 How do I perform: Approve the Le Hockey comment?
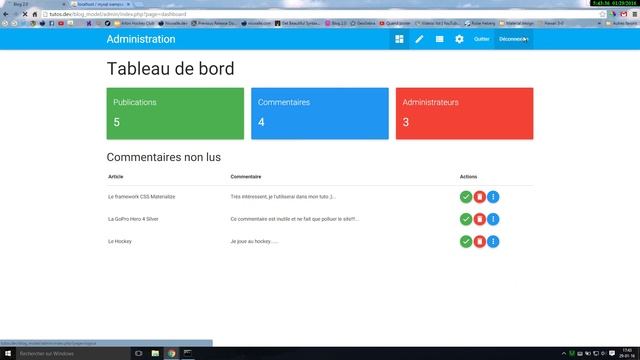pyautogui.click(x=466, y=242)
